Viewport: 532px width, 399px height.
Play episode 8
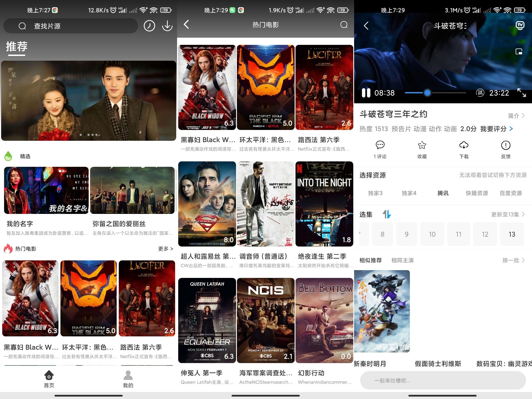click(382, 234)
